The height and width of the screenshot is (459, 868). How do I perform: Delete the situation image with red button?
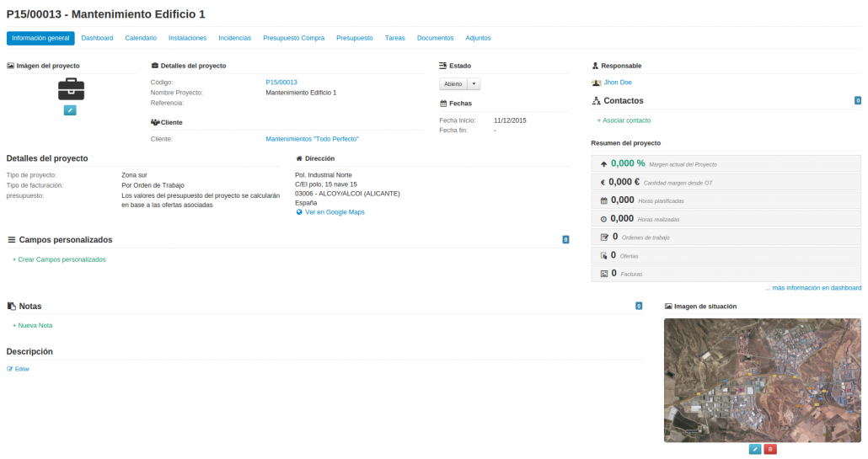pyautogui.click(x=770, y=450)
